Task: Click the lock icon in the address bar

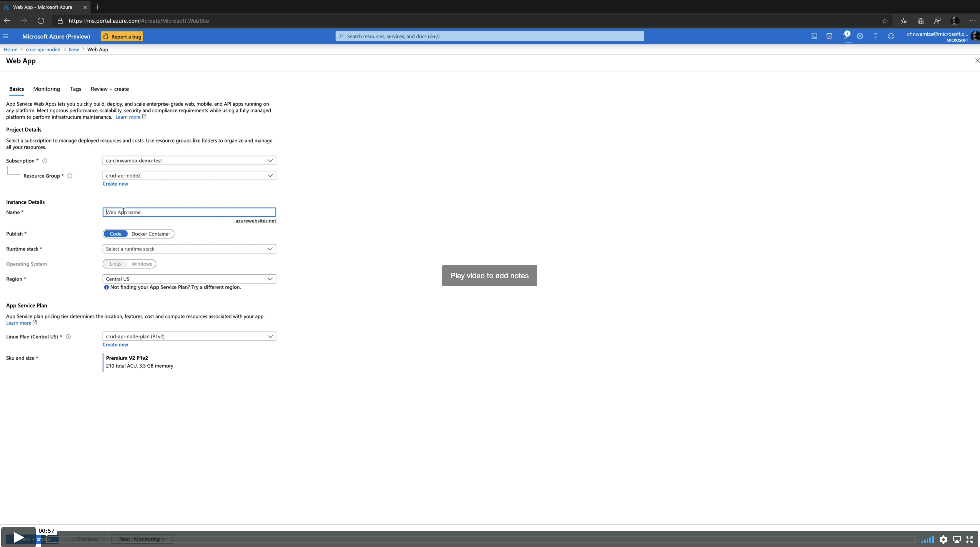Action: 60,21
